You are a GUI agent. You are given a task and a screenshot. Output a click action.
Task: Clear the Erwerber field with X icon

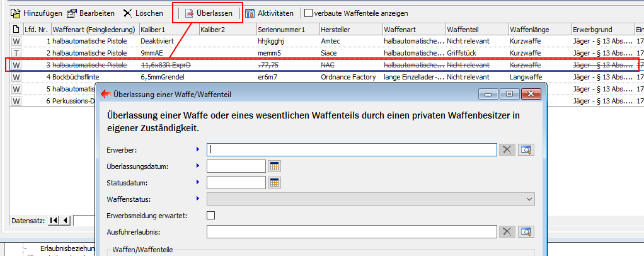point(507,149)
